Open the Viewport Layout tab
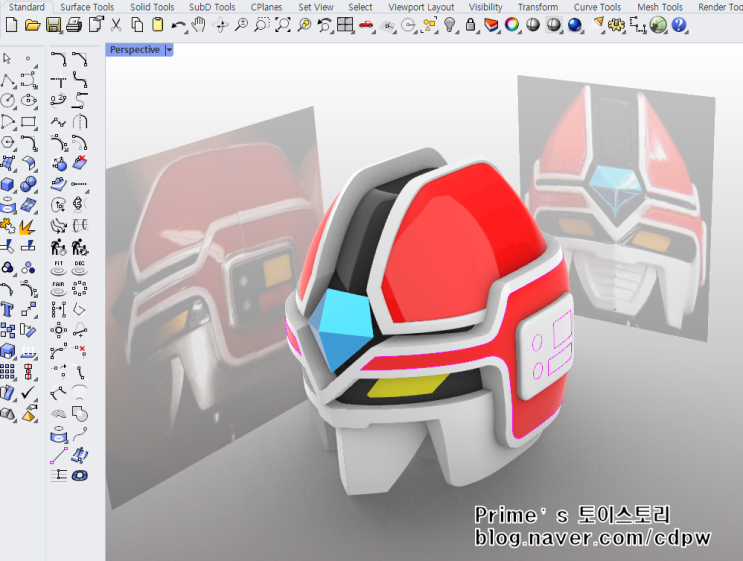743x561 pixels. click(421, 7)
